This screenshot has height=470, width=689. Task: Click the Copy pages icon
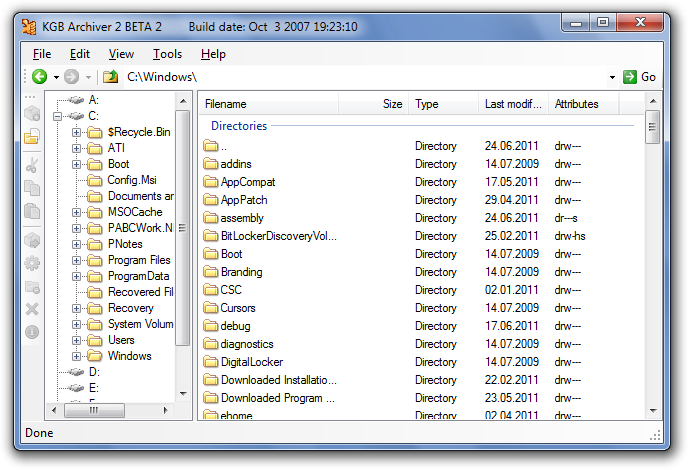click(x=32, y=188)
